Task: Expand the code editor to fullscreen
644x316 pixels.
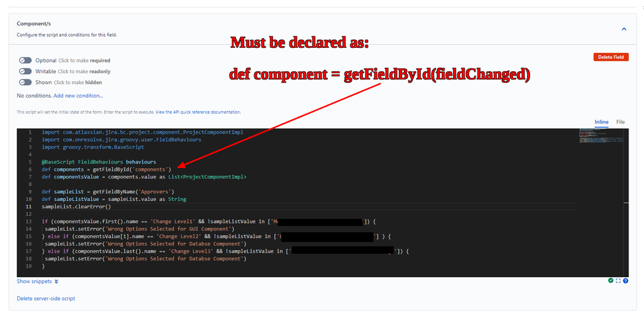Action: point(618,280)
